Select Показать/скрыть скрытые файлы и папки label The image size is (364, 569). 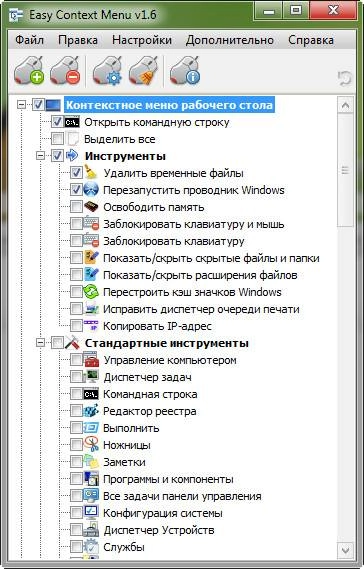(211, 258)
